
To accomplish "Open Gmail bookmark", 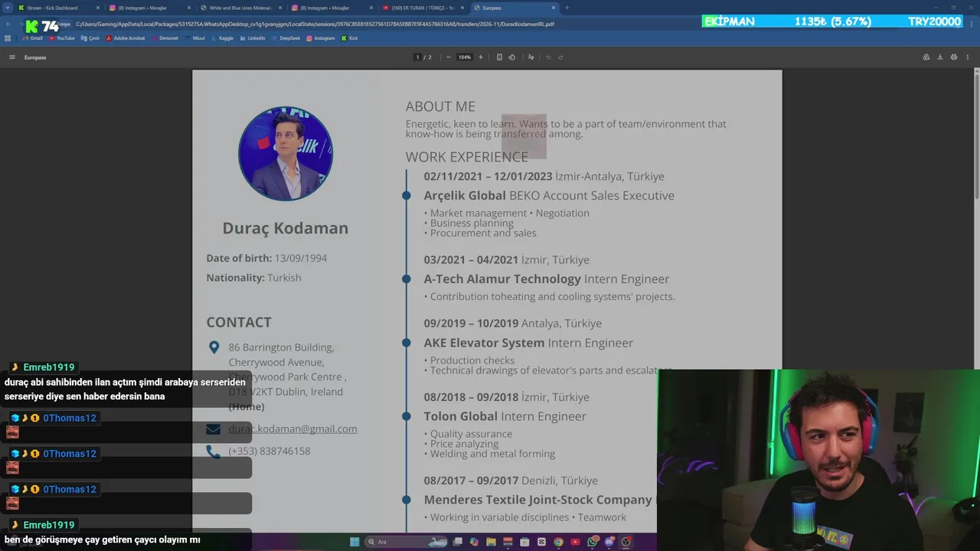I will pos(33,38).
